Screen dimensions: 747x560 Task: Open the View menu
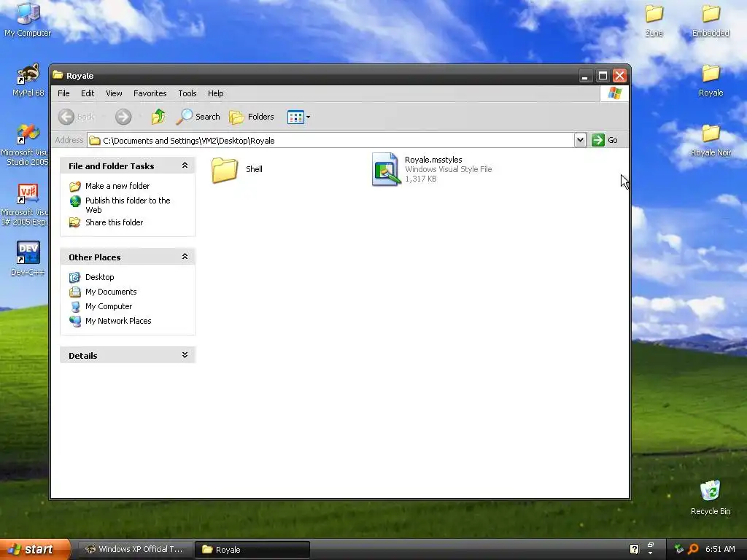click(x=114, y=93)
